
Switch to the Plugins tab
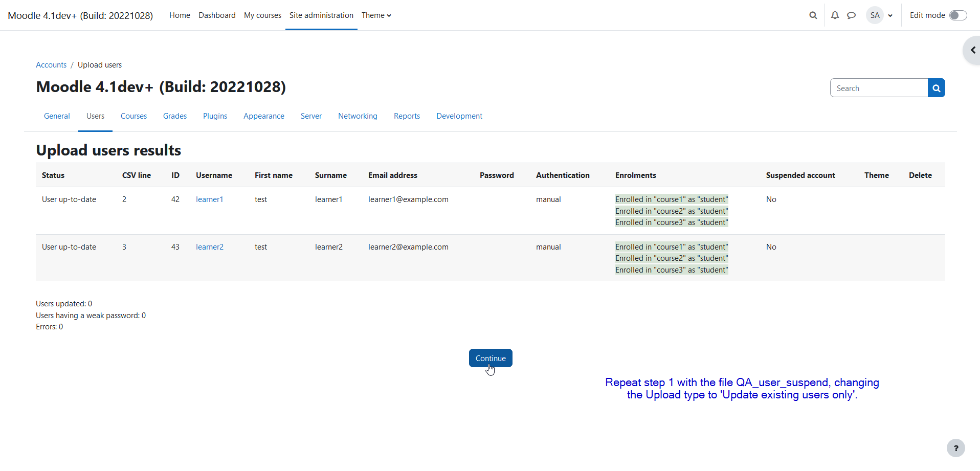[x=215, y=116]
